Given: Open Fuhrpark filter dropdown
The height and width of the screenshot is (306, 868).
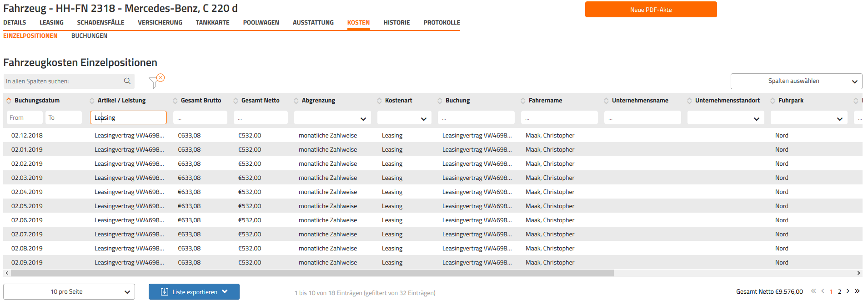Looking at the screenshot, I should pyautogui.click(x=809, y=118).
